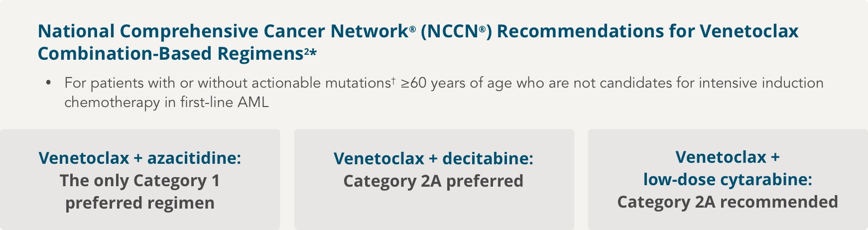Click the "Category 2A preferred" text
This screenshot has width=868, height=230.
(433, 181)
